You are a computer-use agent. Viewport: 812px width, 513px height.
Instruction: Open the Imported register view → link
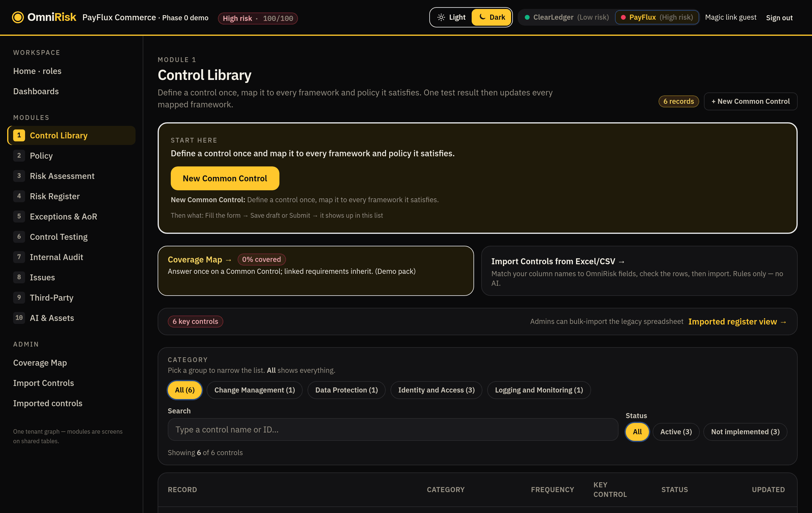point(737,322)
